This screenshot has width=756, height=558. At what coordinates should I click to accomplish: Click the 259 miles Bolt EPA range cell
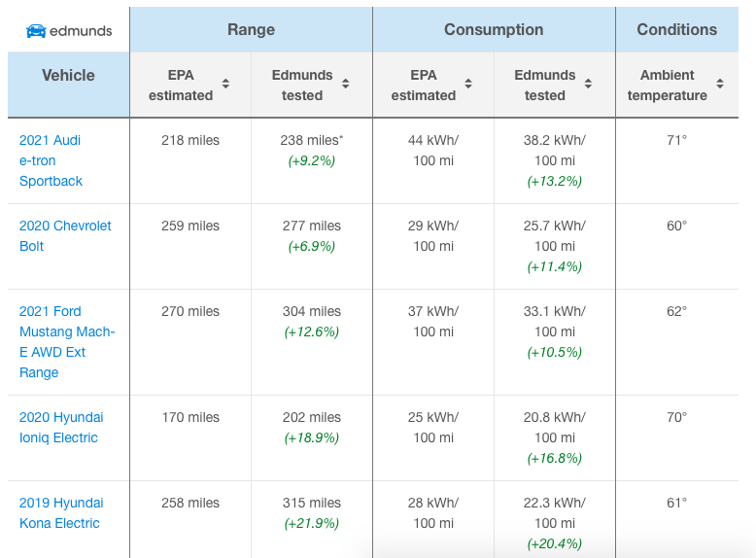pyautogui.click(x=190, y=226)
